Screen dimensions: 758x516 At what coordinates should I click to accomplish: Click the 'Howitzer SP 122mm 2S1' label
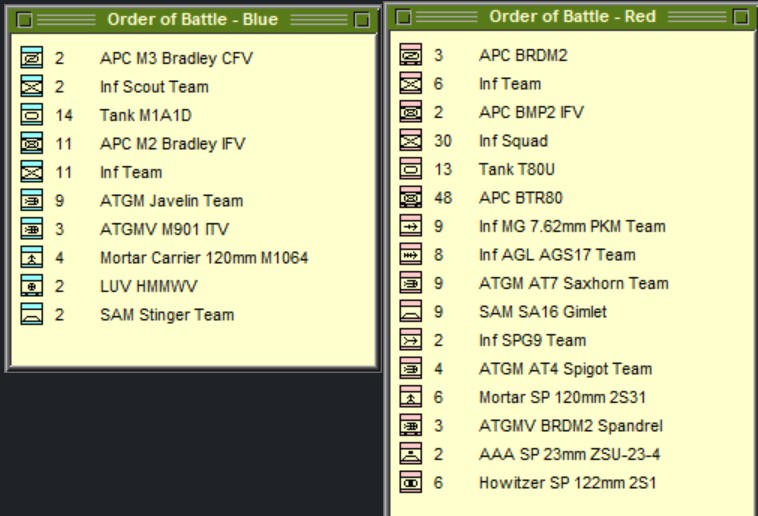[568, 483]
